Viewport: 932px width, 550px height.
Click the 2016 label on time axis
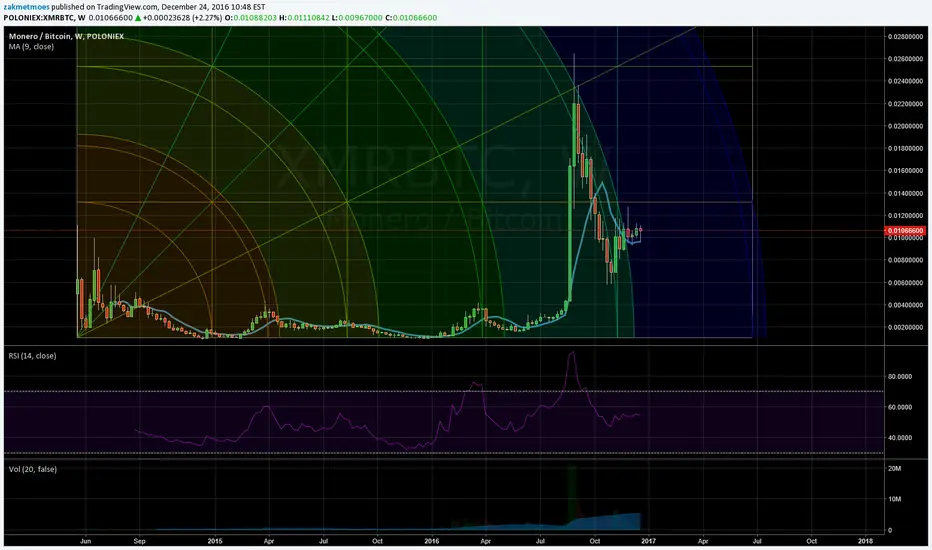pyautogui.click(x=432, y=541)
